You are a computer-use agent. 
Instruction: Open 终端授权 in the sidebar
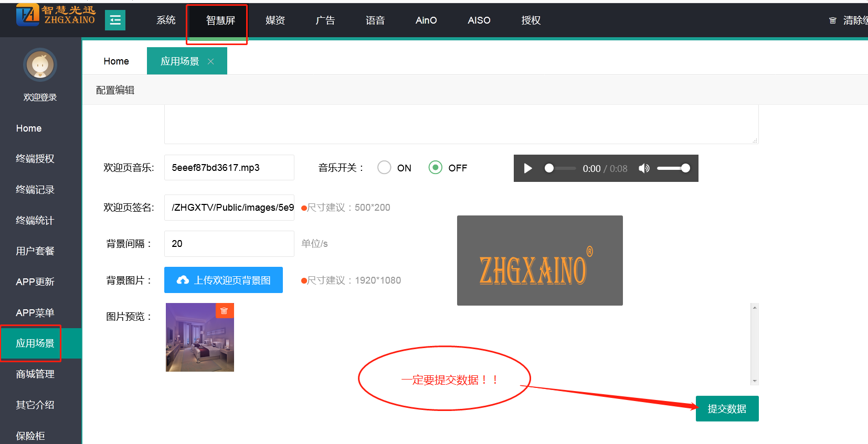35,159
